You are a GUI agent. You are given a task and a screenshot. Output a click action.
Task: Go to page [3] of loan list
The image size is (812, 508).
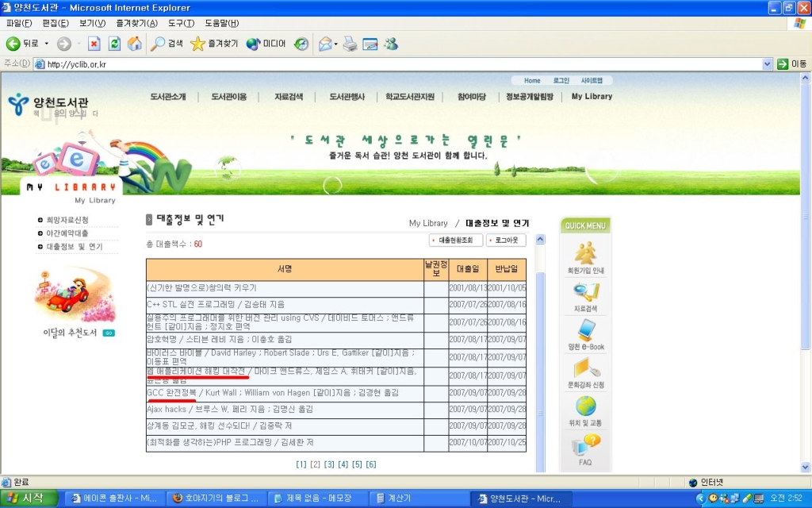coord(329,464)
